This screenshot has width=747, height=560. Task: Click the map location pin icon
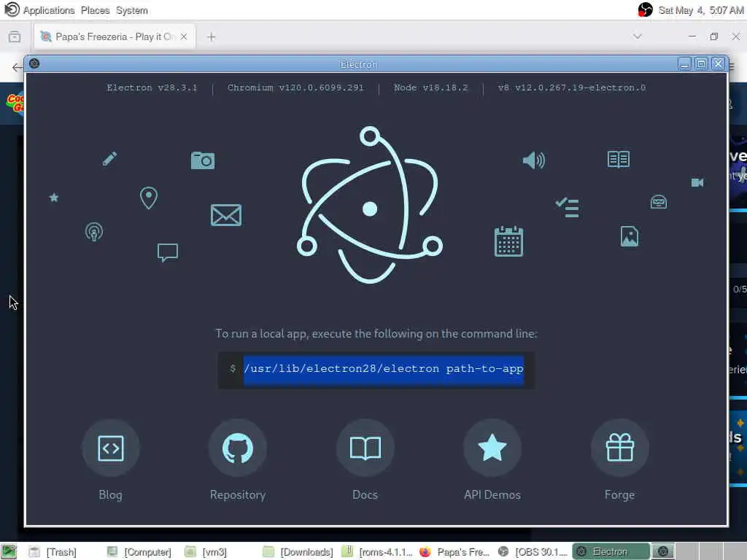click(149, 198)
